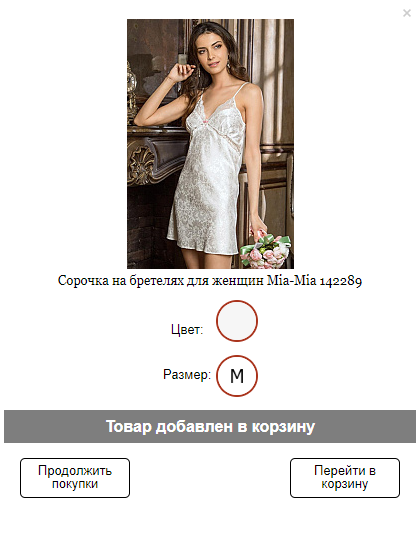Viewport: 417px width, 536px height.
Task: Click the nightgown in the product image
Action: (208, 178)
